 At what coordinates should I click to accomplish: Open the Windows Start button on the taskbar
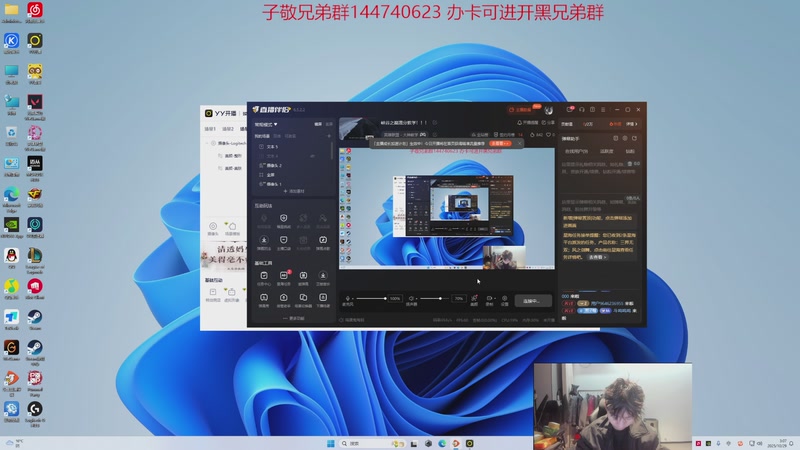click(331, 443)
